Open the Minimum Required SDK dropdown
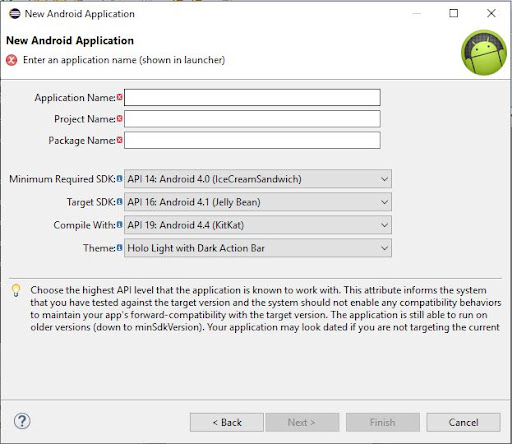This screenshot has height=444, width=512. pos(258,179)
